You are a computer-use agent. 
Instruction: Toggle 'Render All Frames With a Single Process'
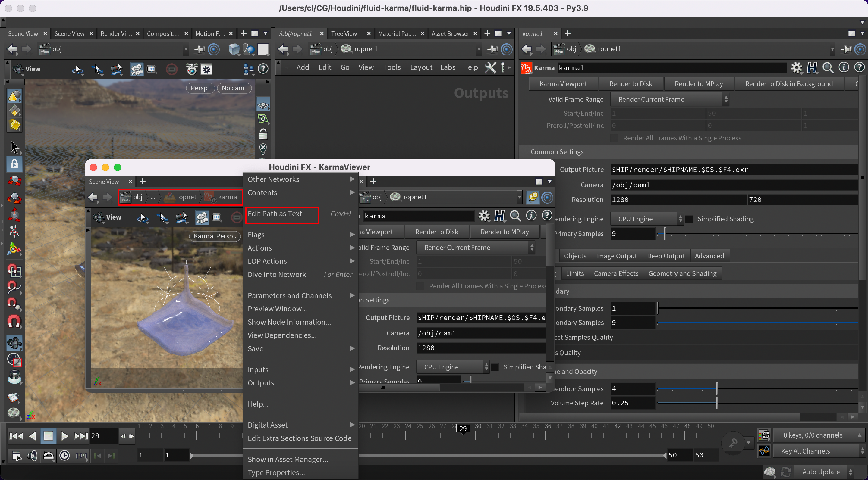point(615,138)
